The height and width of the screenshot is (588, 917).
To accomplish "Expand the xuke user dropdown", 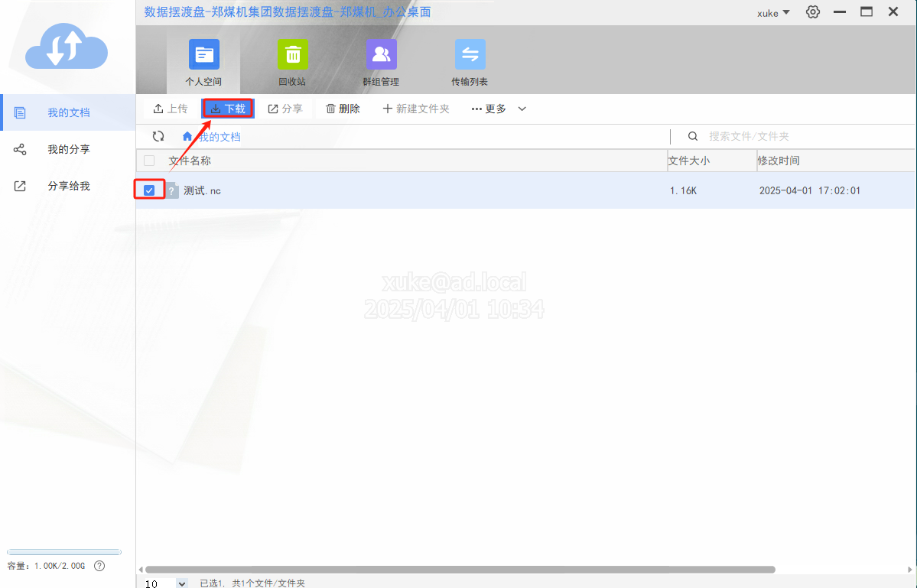I will pos(773,13).
